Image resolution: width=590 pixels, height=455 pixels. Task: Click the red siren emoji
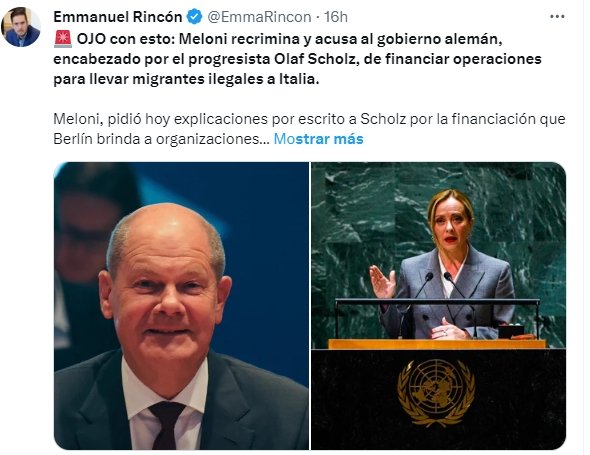pyautogui.click(x=63, y=39)
